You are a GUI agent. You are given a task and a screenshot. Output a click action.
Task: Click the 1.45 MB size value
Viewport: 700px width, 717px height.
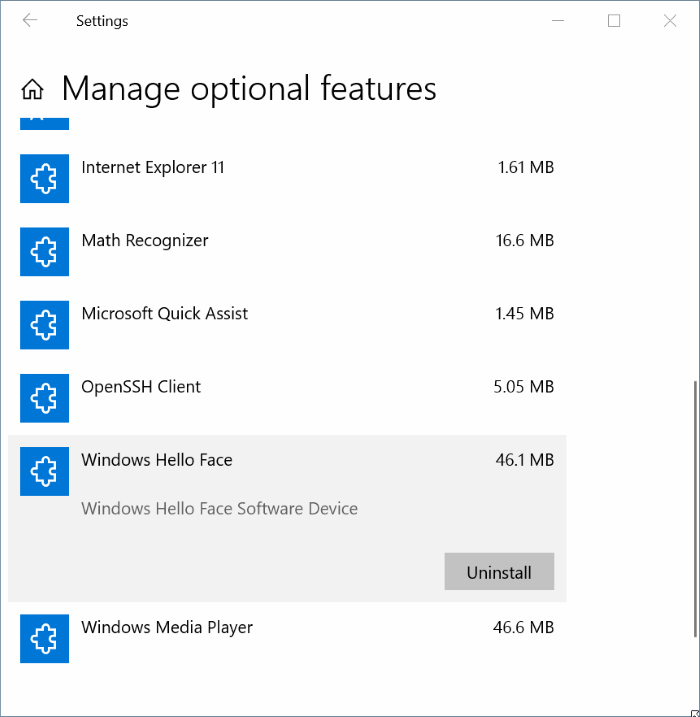pyautogui.click(x=525, y=314)
